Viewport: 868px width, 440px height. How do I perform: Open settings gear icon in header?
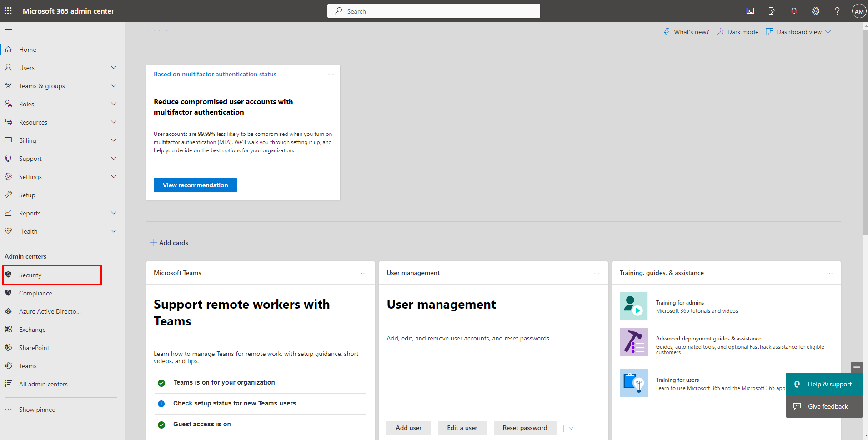tap(816, 11)
